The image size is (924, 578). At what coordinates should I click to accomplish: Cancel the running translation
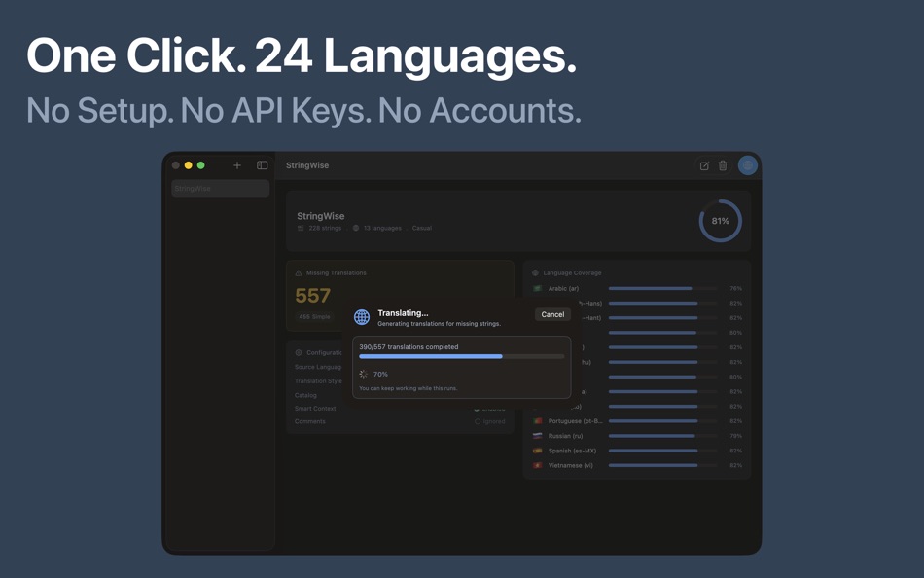pyautogui.click(x=552, y=314)
